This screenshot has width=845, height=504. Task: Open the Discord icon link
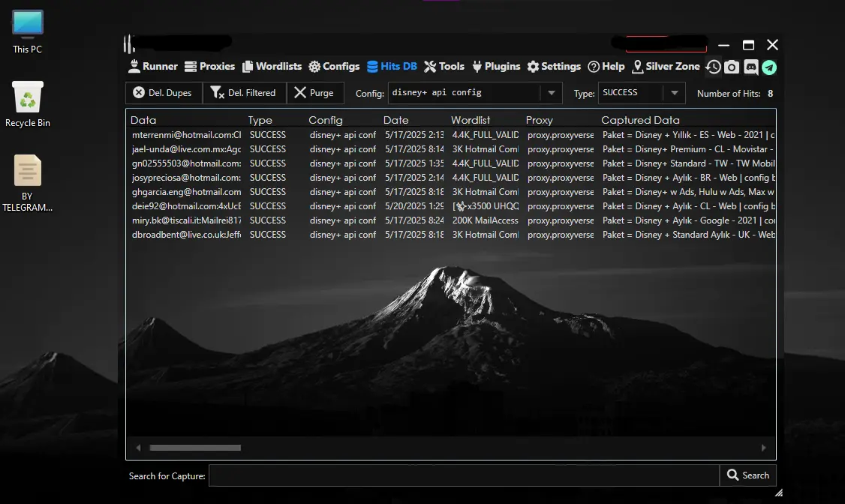click(750, 67)
